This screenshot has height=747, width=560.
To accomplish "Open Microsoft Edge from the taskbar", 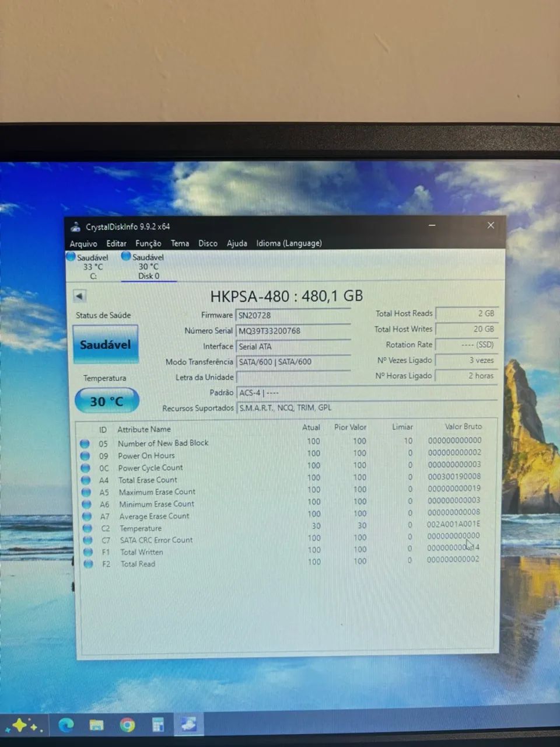I will pyautogui.click(x=66, y=725).
